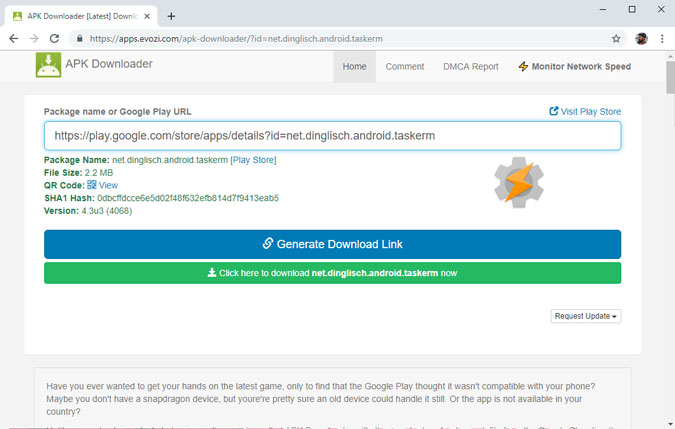Click the Generate Download Link button
675x429 pixels.
pos(332,244)
